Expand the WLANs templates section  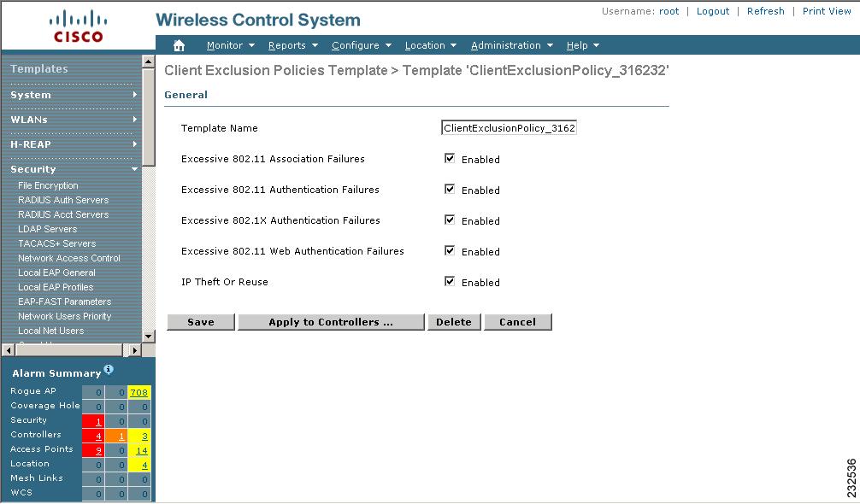(x=74, y=120)
